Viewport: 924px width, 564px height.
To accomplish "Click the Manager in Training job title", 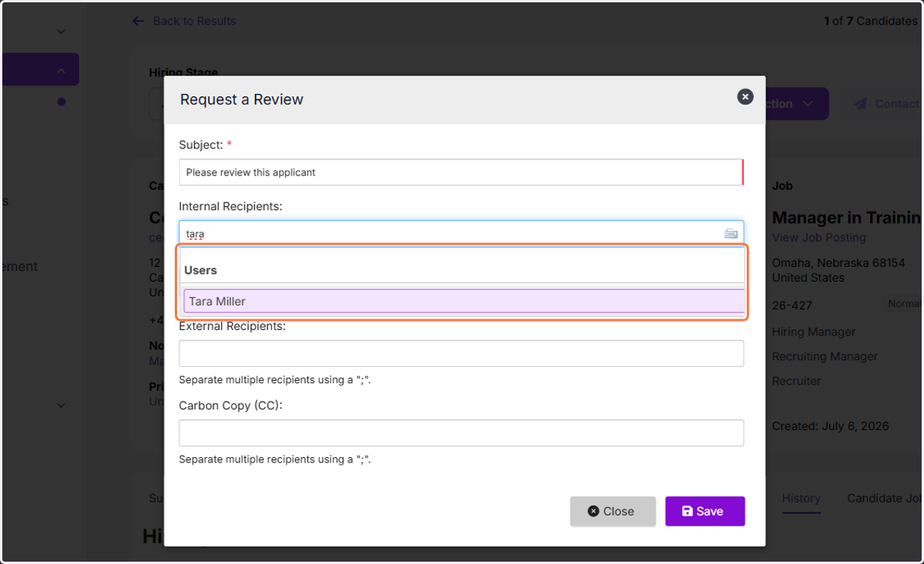I will point(846,218).
